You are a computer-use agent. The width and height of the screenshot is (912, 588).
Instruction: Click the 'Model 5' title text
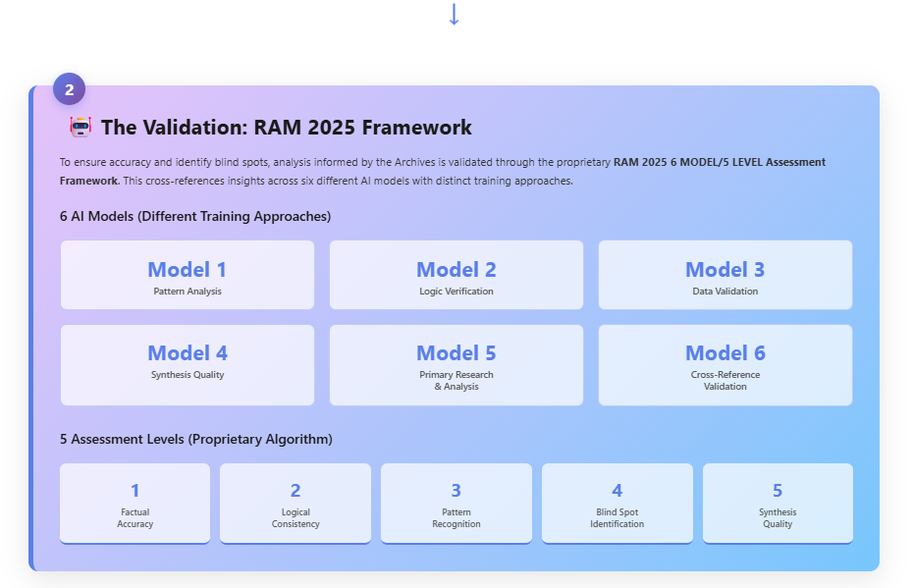tap(456, 352)
